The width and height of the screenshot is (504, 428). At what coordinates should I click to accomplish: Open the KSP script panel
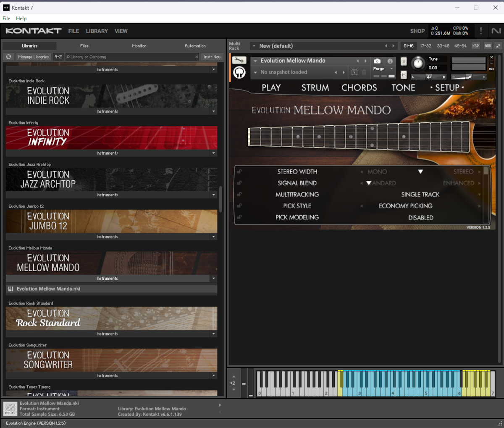tap(475, 46)
